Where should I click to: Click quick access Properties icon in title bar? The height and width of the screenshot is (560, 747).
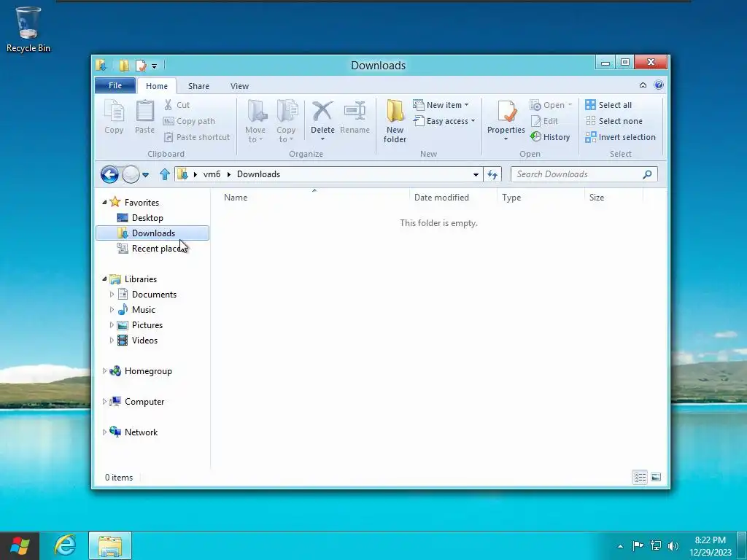coord(141,65)
